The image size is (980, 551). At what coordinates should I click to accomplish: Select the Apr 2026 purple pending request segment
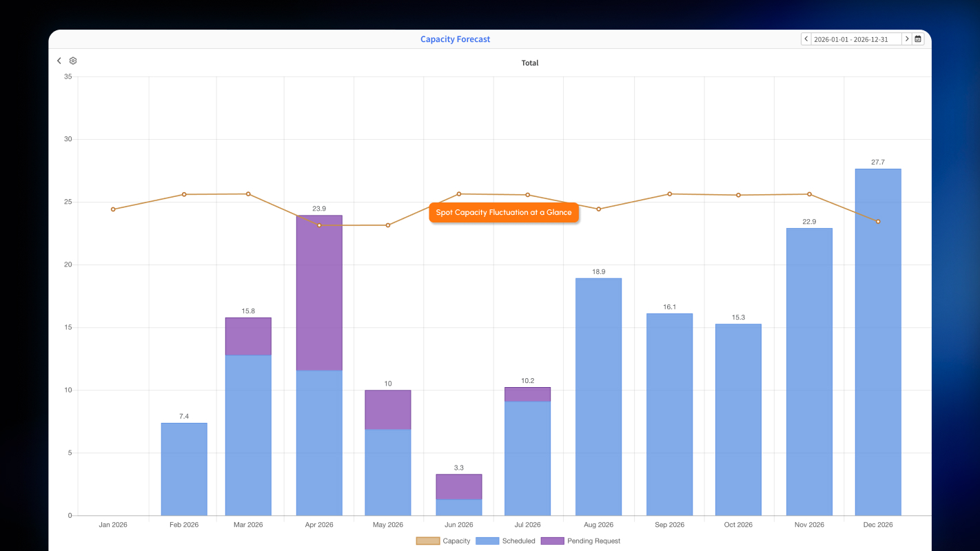[x=319, y=293]
